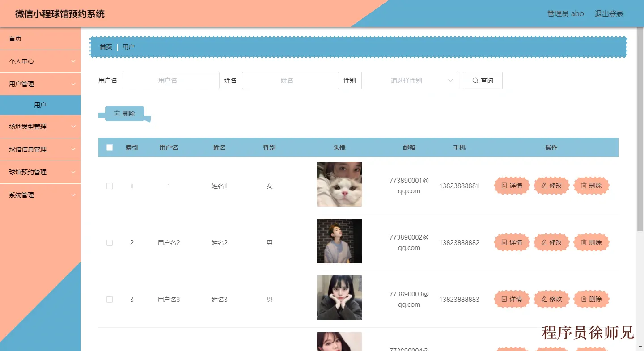Click 姓名3 cell
The width and height of the screenshot is (644, 351).
point(220,300)
